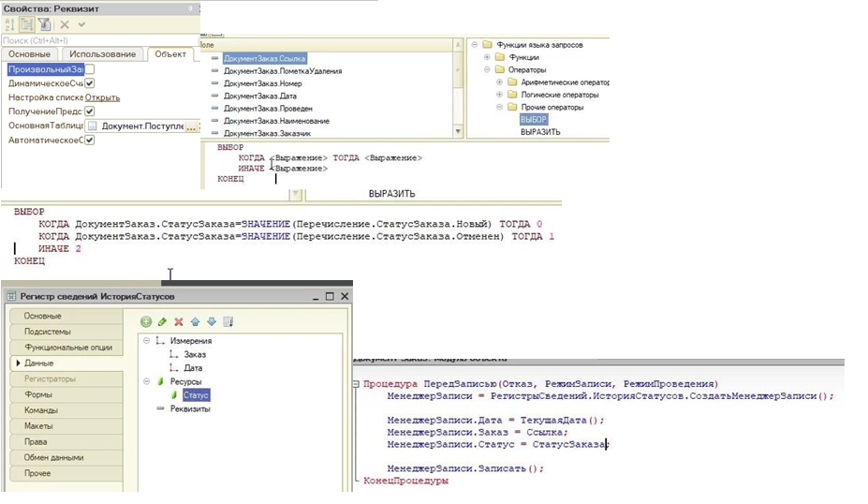
Task: Click the sort alphabetically icon in properties toolbar
Action: coord(10,24)
